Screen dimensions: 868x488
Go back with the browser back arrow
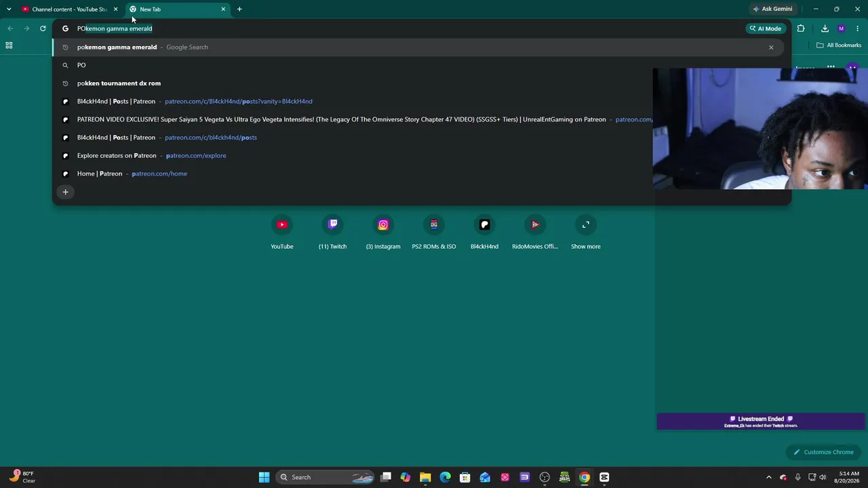click(10, 28)
